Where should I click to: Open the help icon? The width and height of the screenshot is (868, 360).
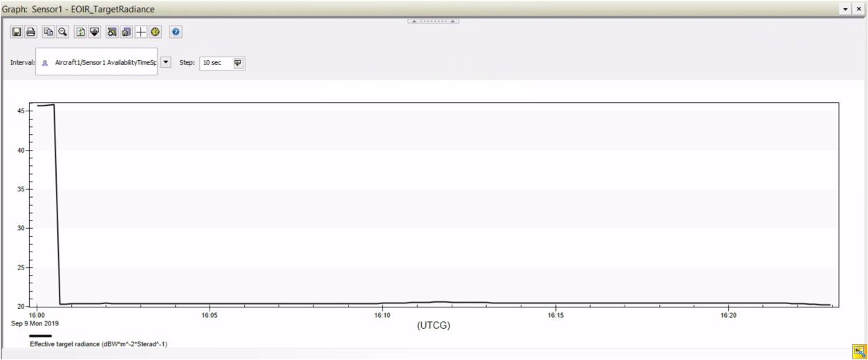click(x=176, y=32)
